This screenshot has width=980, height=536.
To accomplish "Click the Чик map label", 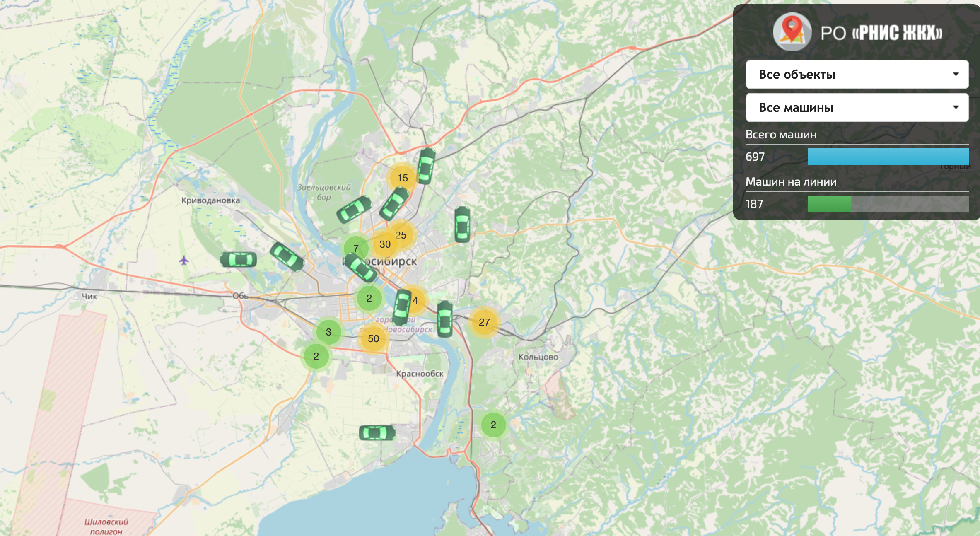I will 89,296.
